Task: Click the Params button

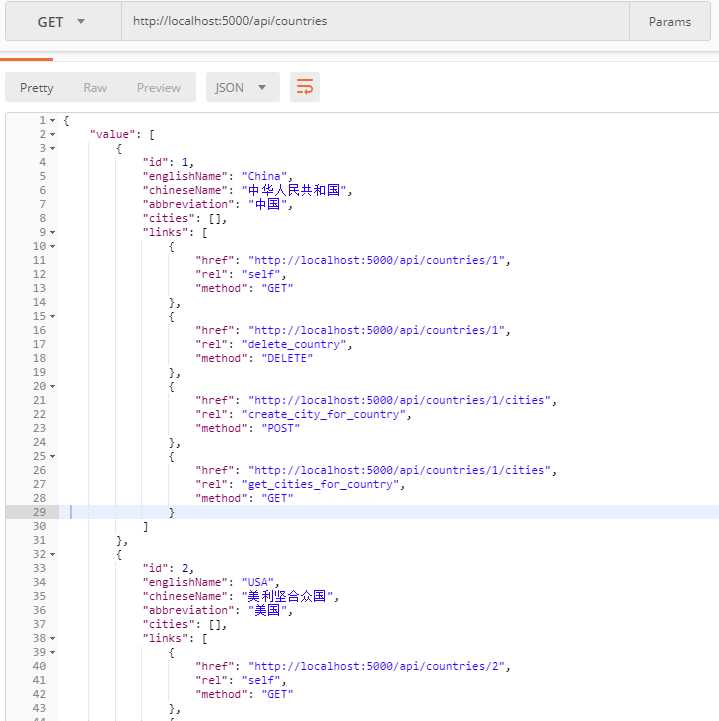Action: click(669, 22)
